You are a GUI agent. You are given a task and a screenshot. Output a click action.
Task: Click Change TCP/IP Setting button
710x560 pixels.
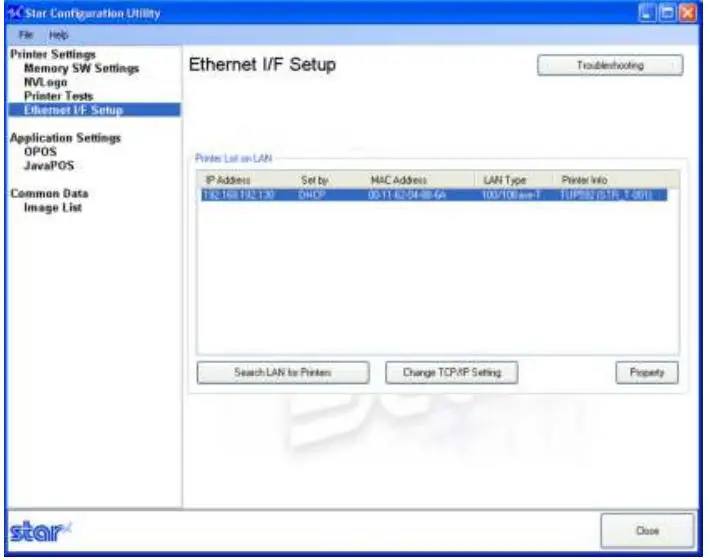tap(451, 373)
